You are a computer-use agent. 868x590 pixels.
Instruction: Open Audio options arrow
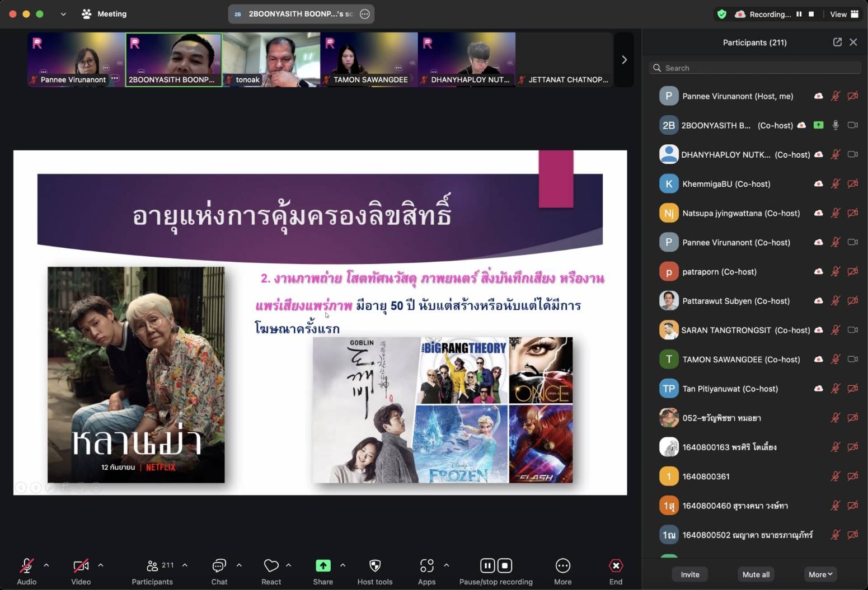[46, 565]
